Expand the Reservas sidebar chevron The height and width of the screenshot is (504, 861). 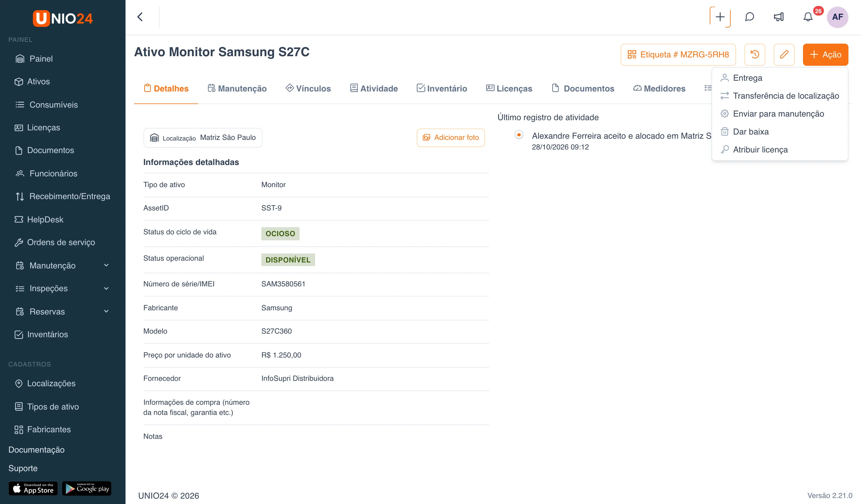106,311
